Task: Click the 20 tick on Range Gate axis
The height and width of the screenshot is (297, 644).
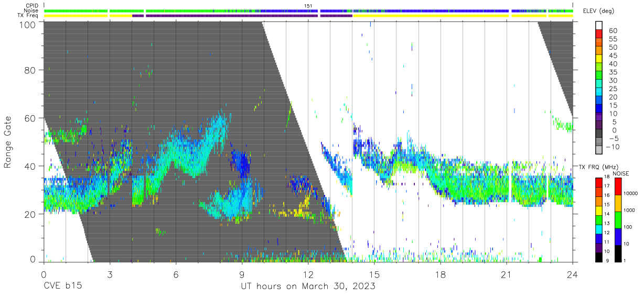Action: point(30,214)
